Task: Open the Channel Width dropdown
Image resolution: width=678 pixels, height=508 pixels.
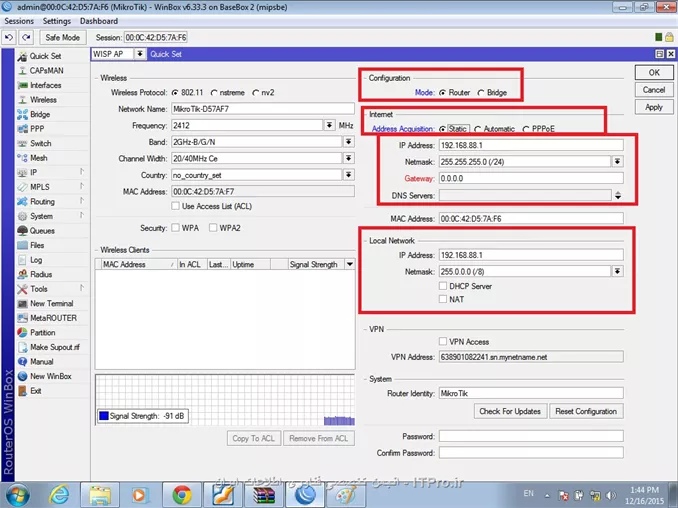Action: 349,158
